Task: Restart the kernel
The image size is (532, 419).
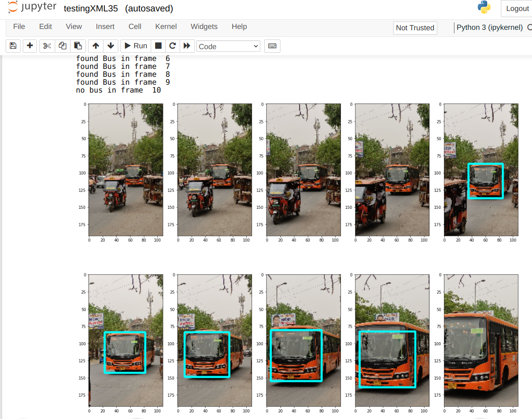Action: pos(172,46)
